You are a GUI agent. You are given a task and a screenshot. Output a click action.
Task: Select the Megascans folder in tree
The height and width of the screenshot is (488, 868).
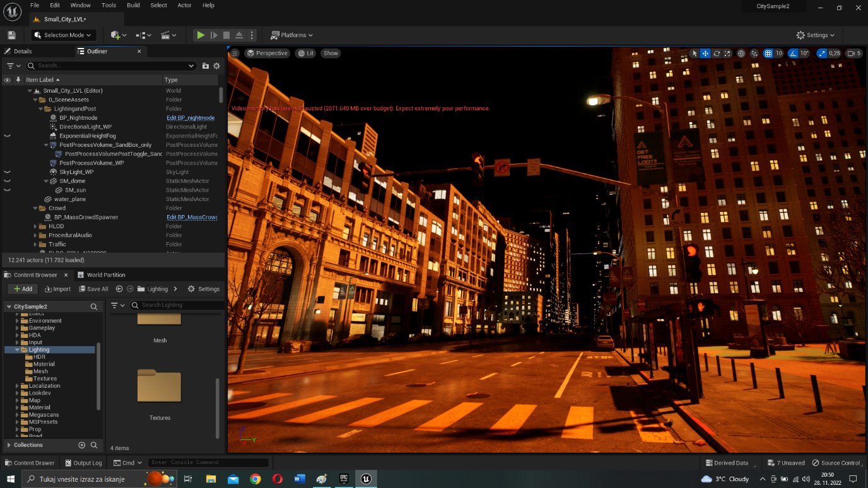coord(44,415)
